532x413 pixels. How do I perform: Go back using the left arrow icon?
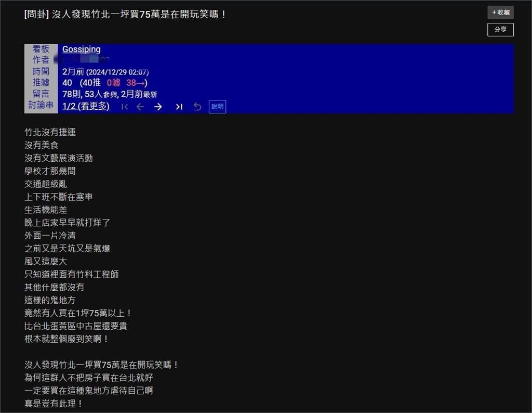140,107
